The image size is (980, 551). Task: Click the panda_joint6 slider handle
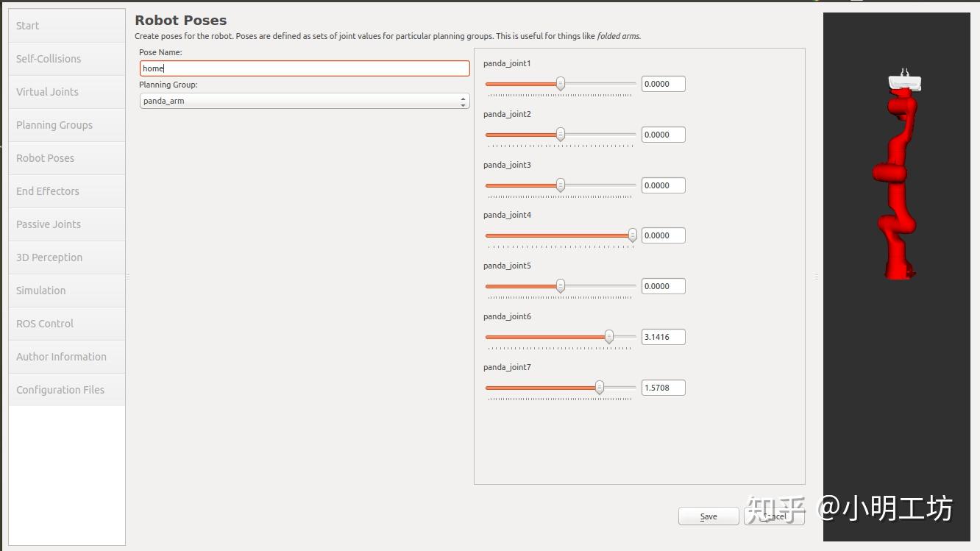coord(609,337)
